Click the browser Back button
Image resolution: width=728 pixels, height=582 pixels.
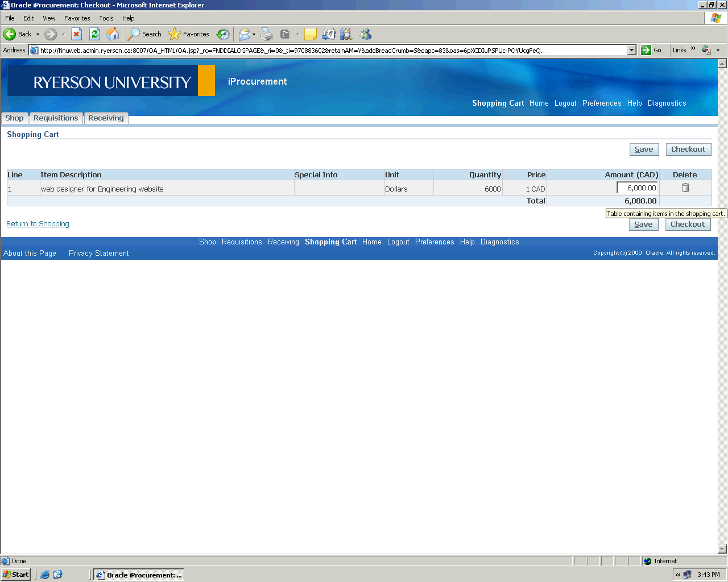[x=18, y=34]
